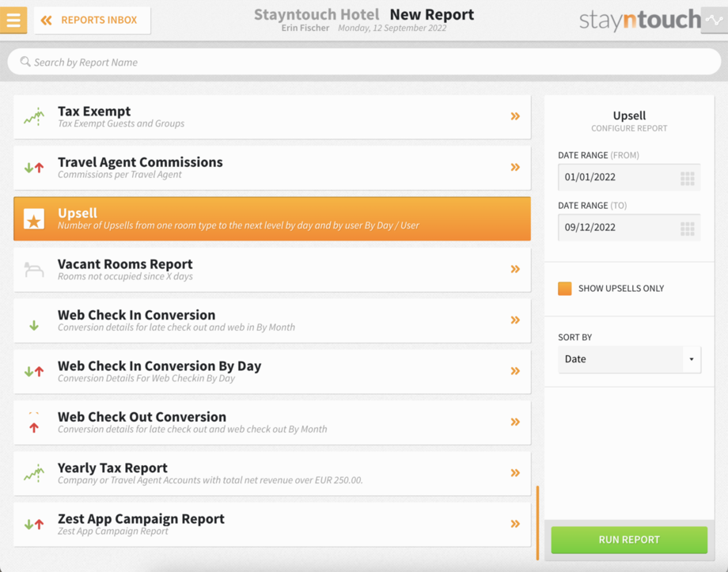The width and height of the screenshot is (728, 572).
Task: Select the Zest App Campaign Report title
Action: 141,519
